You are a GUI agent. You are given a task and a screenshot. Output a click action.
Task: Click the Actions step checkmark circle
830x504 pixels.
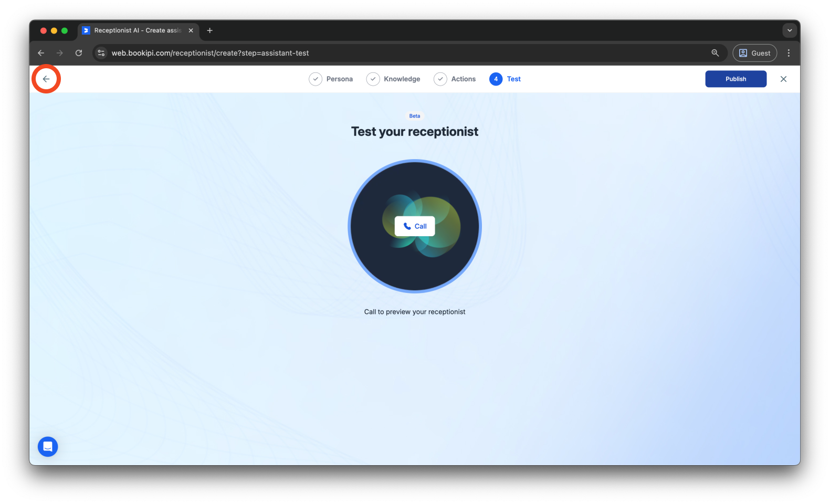click(x=440, y=79)
